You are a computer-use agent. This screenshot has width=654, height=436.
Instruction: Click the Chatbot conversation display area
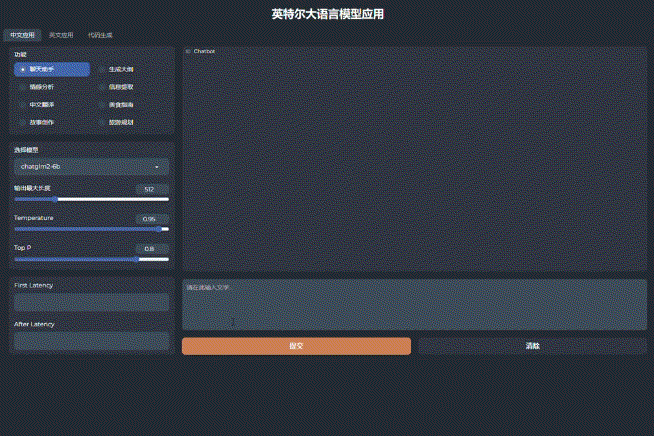[x=414, y=161]
